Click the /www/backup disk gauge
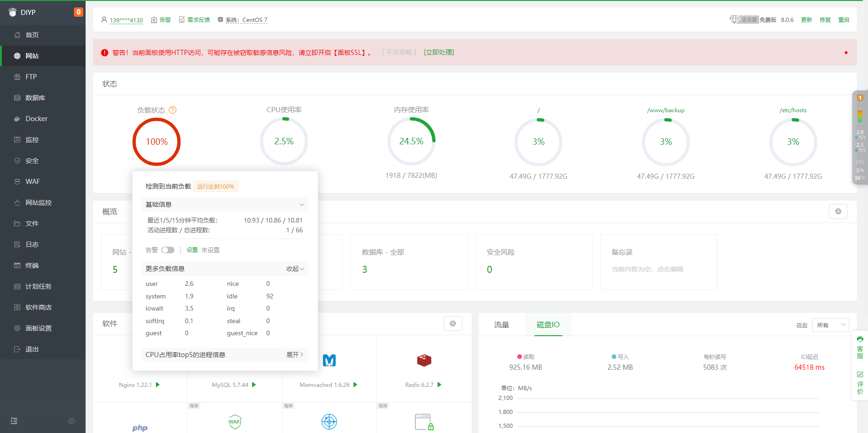 (x=666, y=142)
